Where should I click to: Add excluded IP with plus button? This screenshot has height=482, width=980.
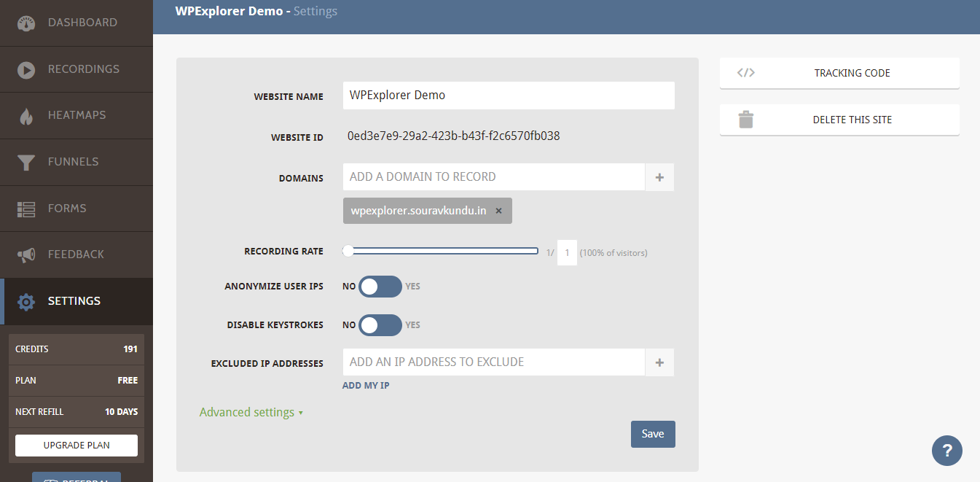(659, 362)
